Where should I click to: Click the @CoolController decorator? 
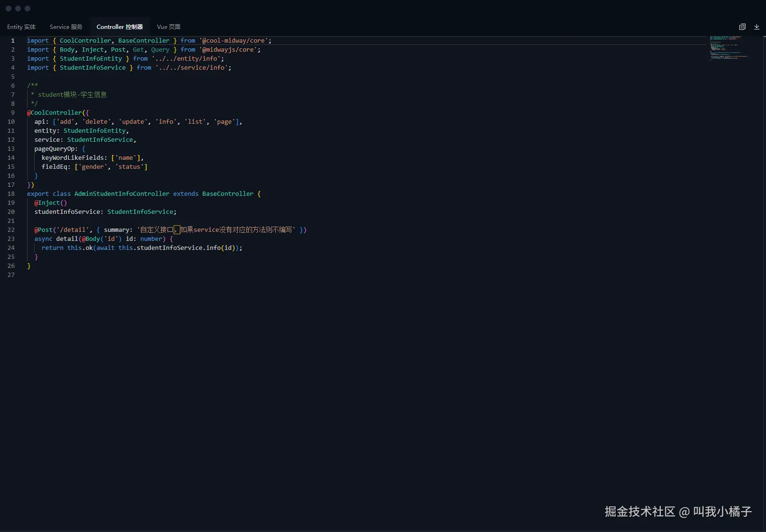coord(55,113)
